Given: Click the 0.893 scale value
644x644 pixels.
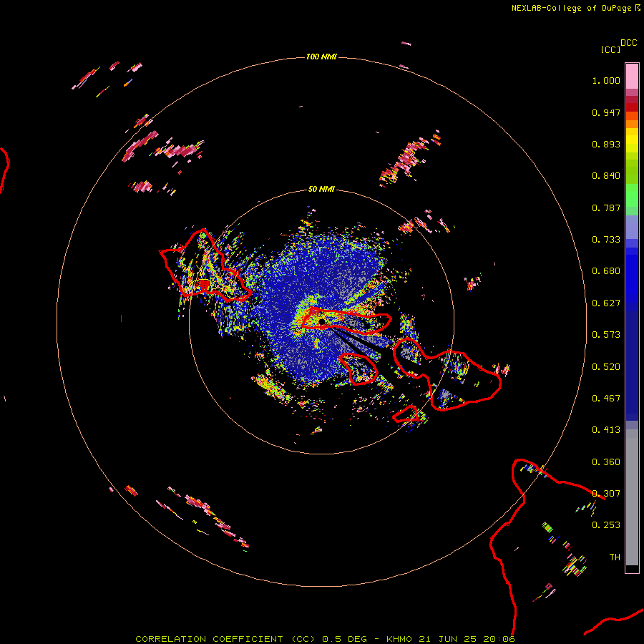Looking at the screenshot, I should coord(606,144).
